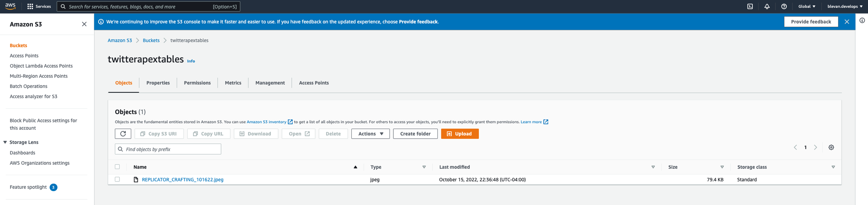Click the Delete button
Screen dimensions: 868x205
(333, 134)
